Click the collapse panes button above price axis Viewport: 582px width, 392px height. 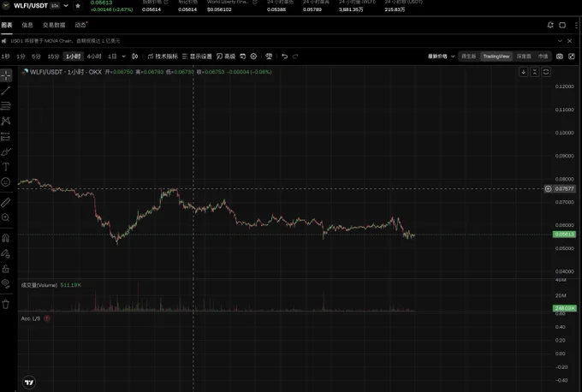534,72
